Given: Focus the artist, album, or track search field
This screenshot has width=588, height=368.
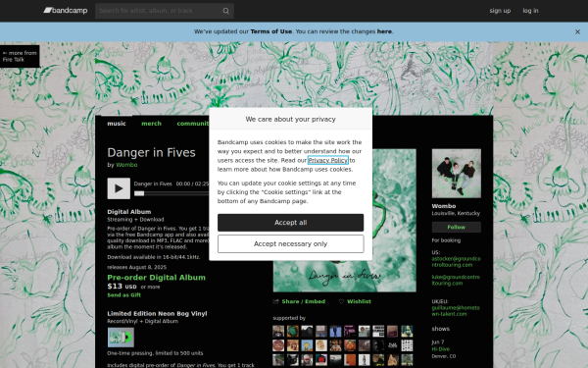Looking at the screenshot, I should click(x=165, y=11).
